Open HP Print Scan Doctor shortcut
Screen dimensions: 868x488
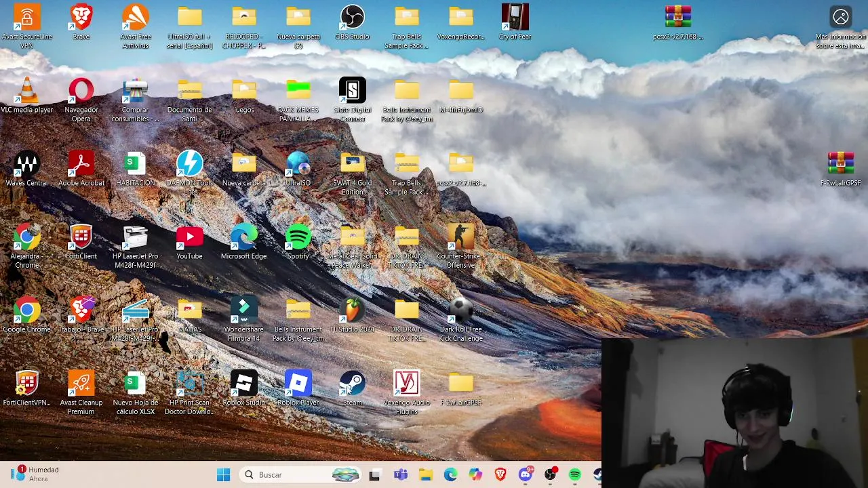190,392
